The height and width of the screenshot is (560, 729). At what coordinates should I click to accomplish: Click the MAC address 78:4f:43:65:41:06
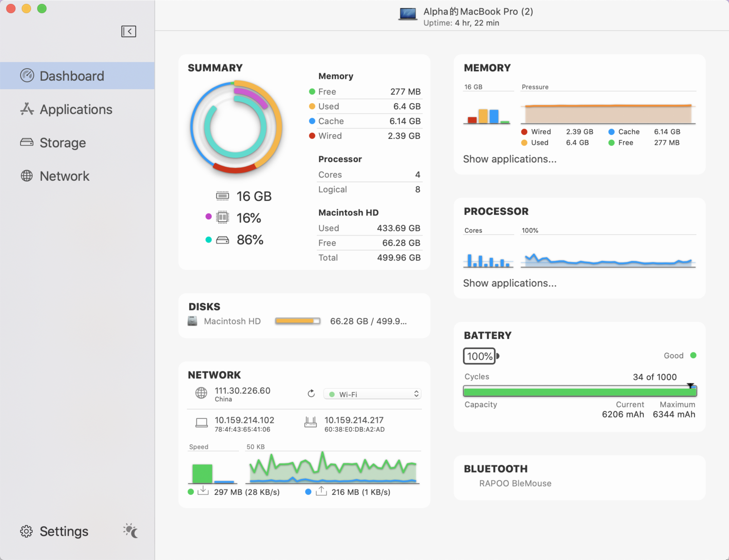[243, 429]
